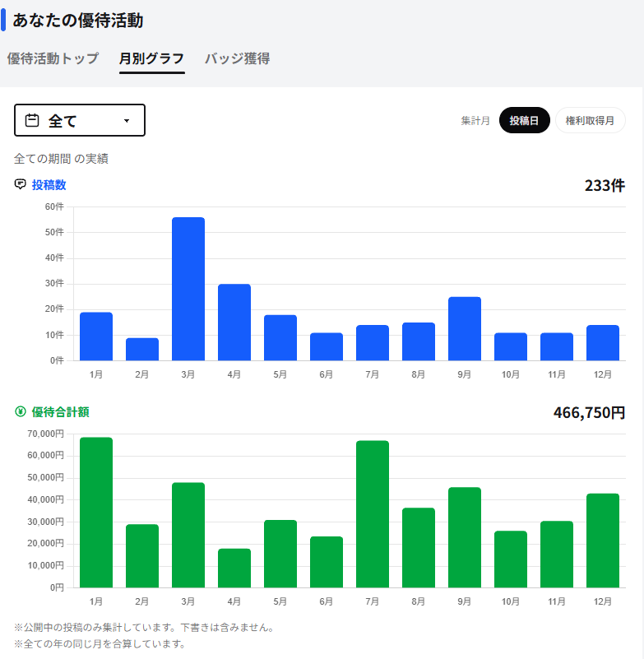This screenshot has height=659, width=644.
Task: Click the blue 4月 bar in 投稿数 chart
Action: (x=234, y=323)
